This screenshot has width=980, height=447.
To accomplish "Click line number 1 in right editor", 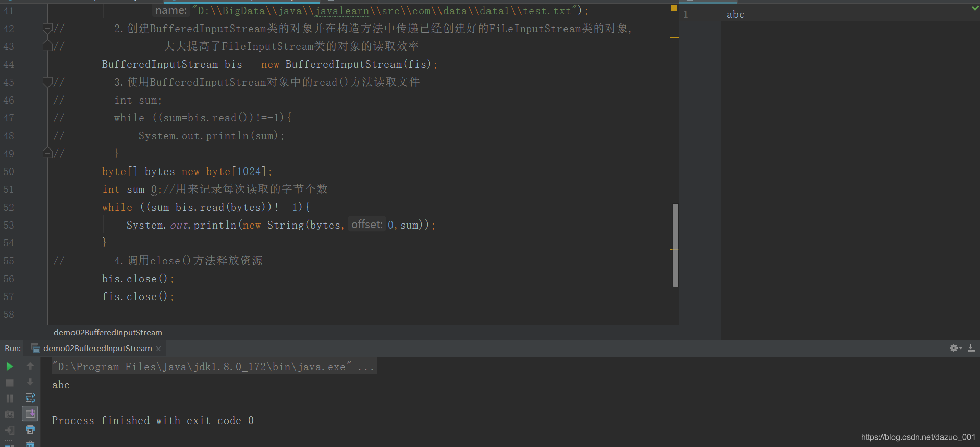I will pos(685,15).
